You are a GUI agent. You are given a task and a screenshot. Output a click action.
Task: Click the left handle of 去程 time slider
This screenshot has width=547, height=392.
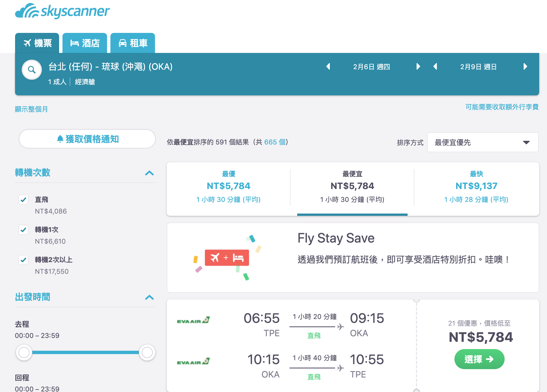24,352
